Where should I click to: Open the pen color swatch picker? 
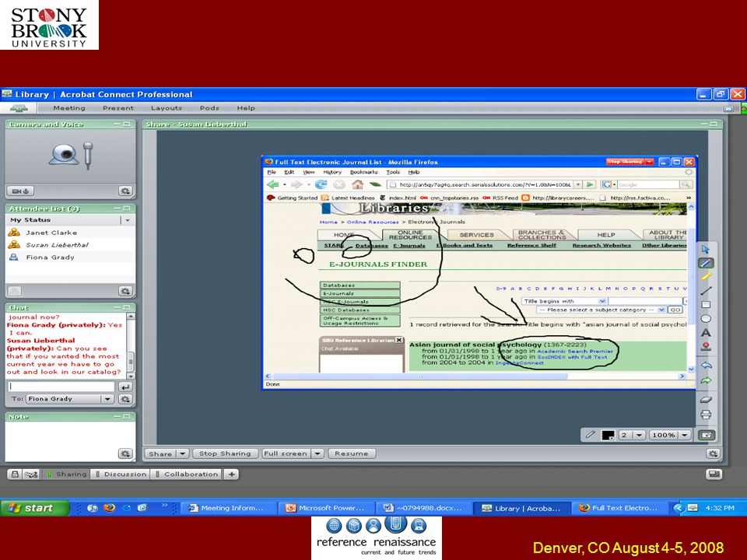(608, 435)
